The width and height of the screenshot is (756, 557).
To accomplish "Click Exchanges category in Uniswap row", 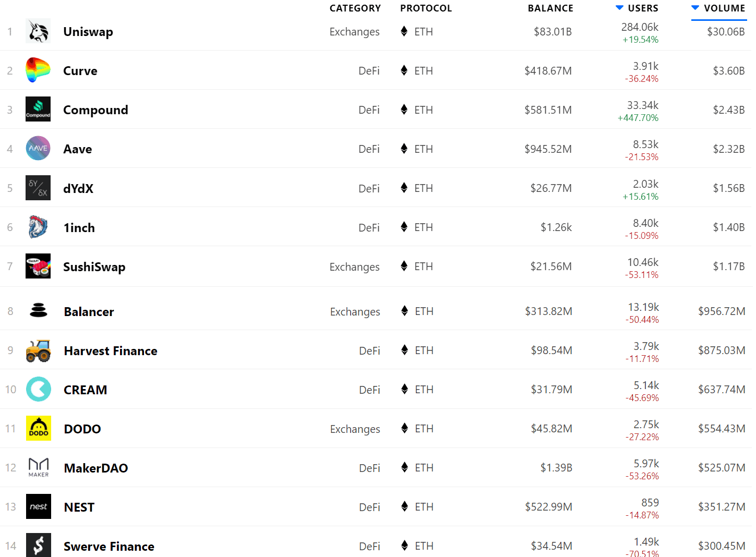I will [x=354, y=32].
